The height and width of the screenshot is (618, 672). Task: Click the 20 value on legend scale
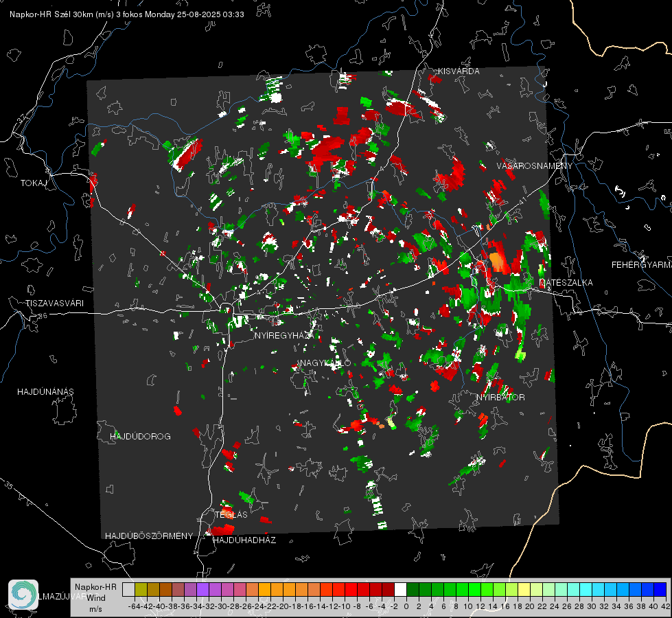[530, 606]
